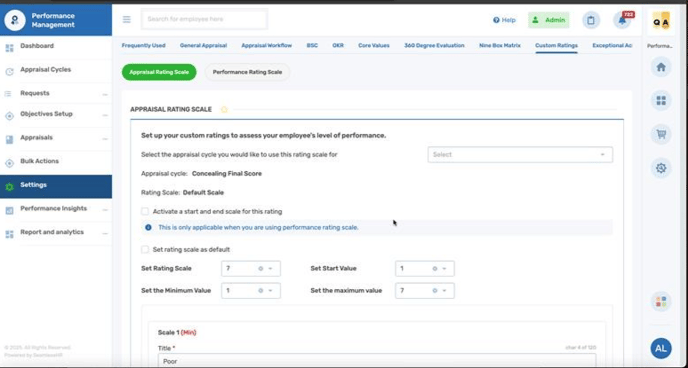Open the Set the Minimum Value dropdown
Viewport: 688px width, 368px height.
pos(251,291)
